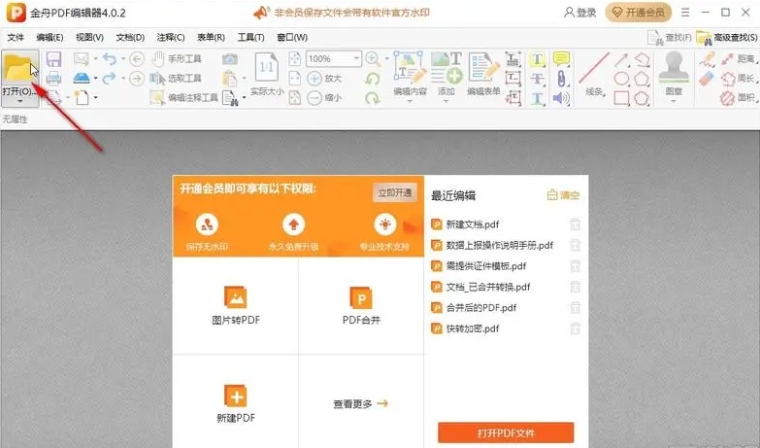Image resolution: width=760 pixels, height=448 pixels.
Task: Open the 视图(V) menu
Action: 90,37
